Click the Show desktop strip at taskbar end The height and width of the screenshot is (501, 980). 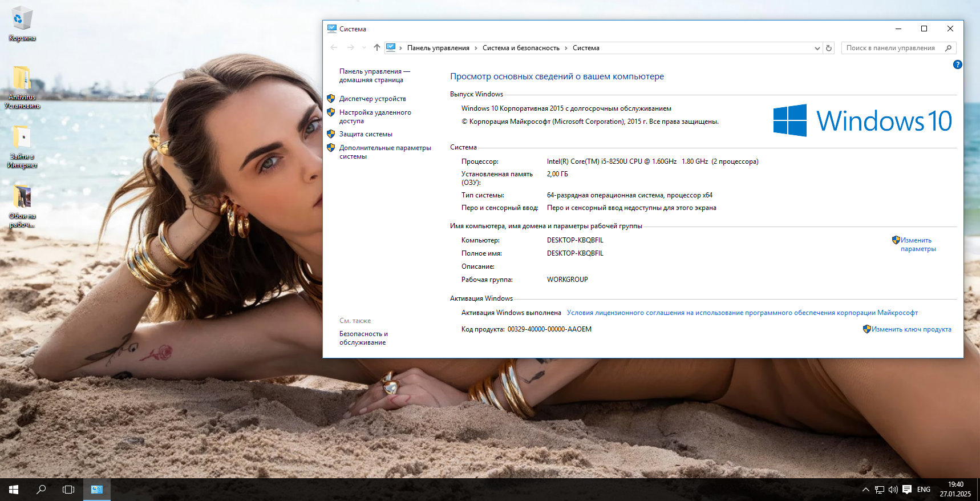tap(978, 490)
